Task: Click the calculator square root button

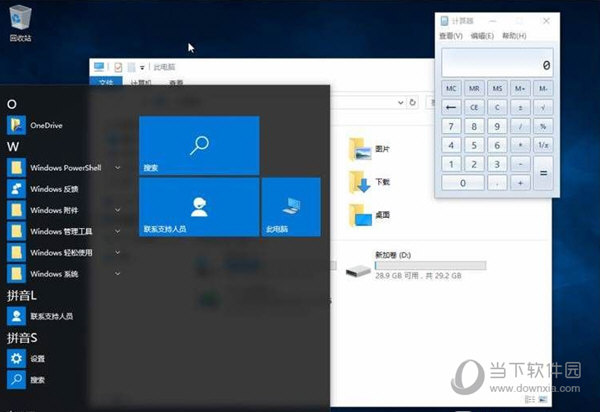Action: tap(543, 107)
